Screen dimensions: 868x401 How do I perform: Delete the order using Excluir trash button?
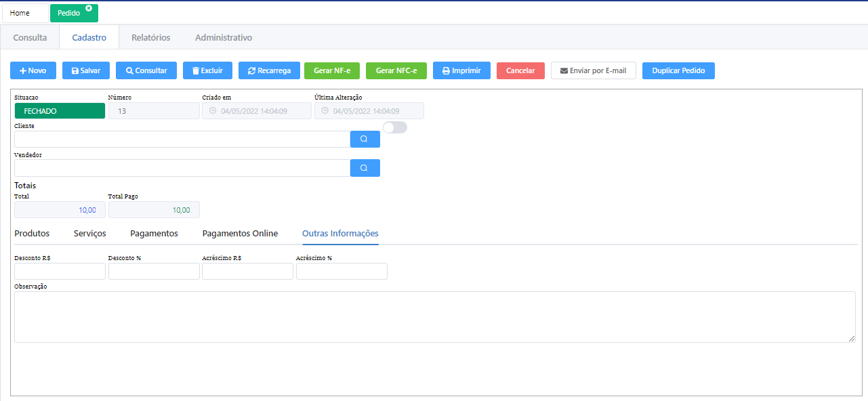coord(207,70)
